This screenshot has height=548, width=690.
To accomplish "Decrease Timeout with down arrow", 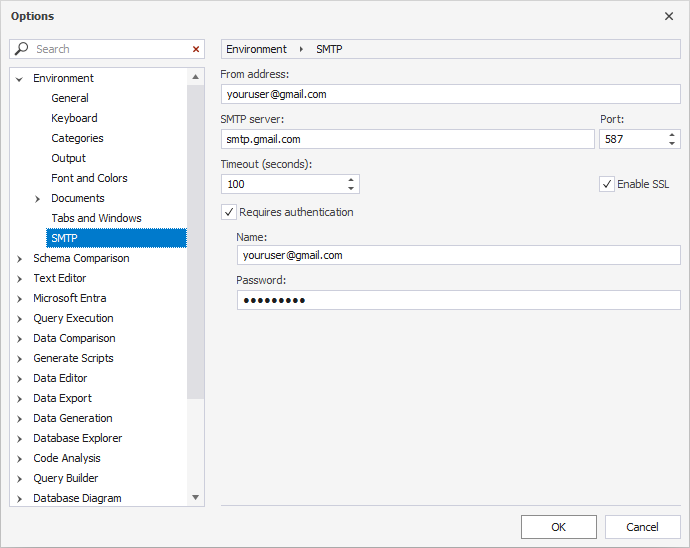I will click(351, 188).
